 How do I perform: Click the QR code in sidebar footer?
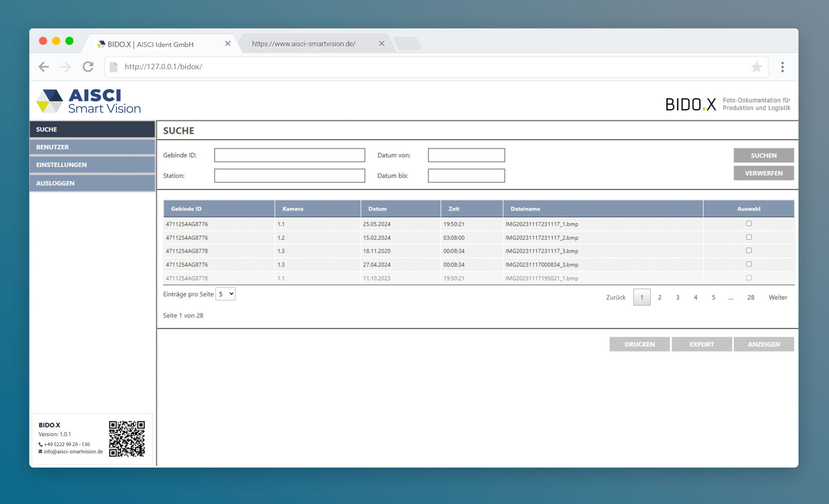[127, 438]
